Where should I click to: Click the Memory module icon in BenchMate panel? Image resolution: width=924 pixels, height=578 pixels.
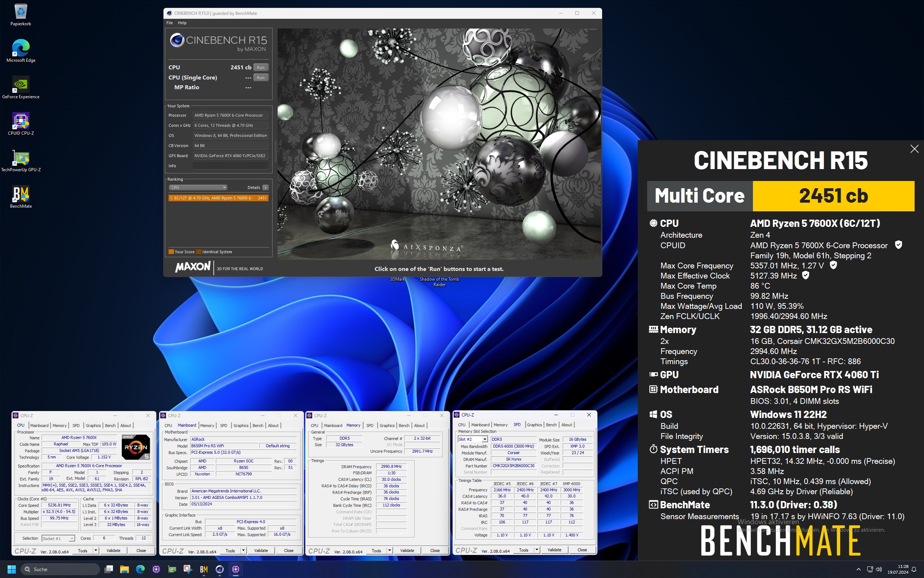(x=653, y=329)
